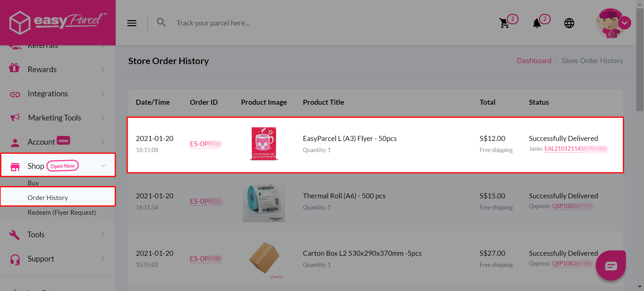Click the parcel tracking input field
644x291 pixels.
[x=235, y=23]
